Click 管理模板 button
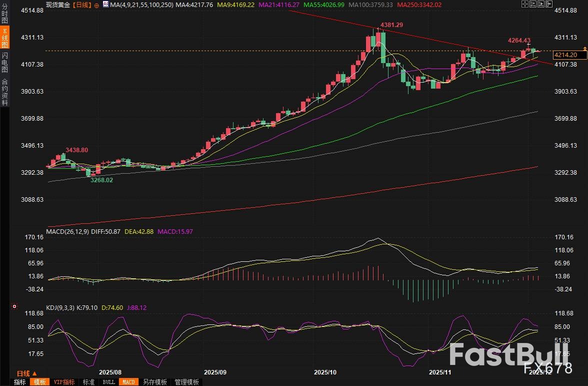 coord(186,382)
